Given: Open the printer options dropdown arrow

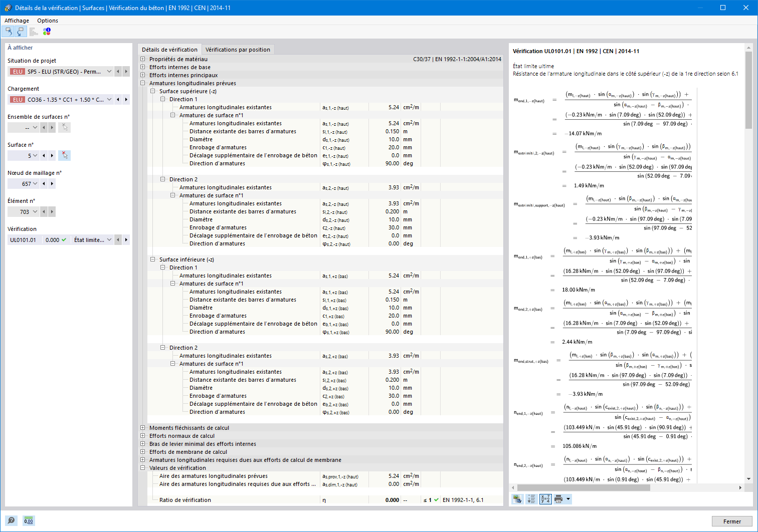Looking at the screenshot, I should coord(568,499).
